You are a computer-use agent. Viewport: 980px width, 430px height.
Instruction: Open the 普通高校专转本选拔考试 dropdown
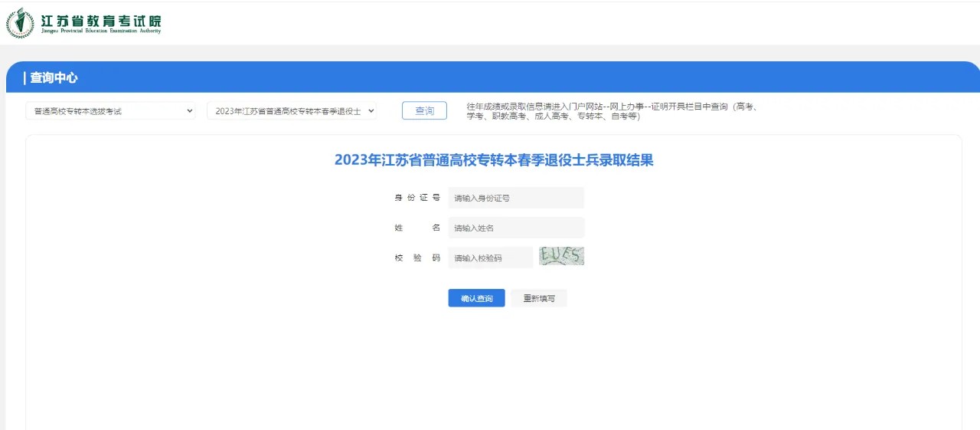(111, 111)
